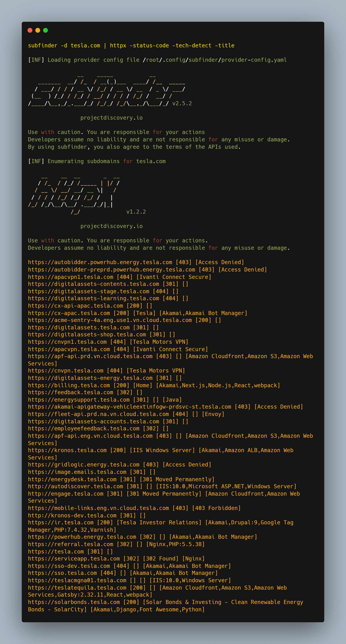Click the cx-api-apac.tesla.com link
This screenshot has width=346, height=644.
pyautogui.click(x=76, y=306)
